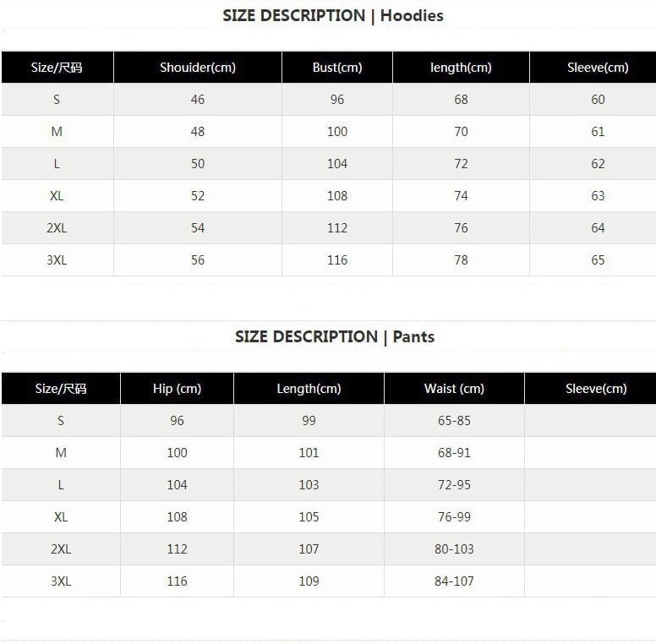Screen dimensions: 656x644
Task: Click the Hoodies size description title
Action: click(333, 15)
